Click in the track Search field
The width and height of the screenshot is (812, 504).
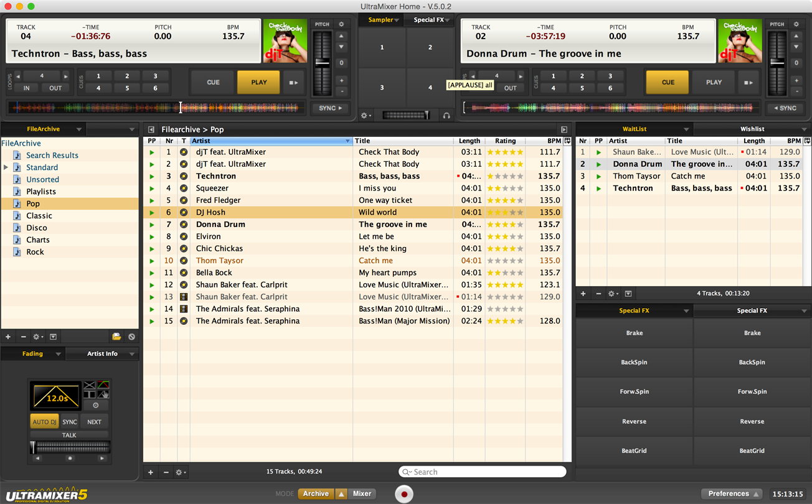tap(483, 472)
